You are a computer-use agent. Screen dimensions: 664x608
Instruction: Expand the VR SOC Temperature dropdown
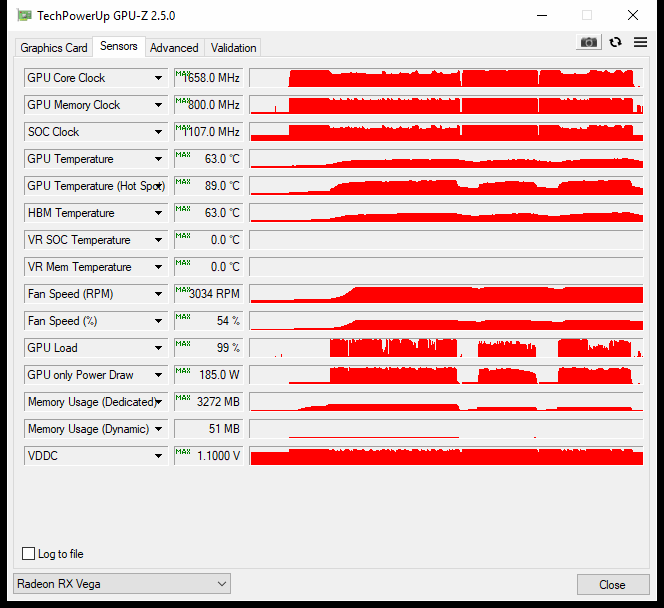158,240
